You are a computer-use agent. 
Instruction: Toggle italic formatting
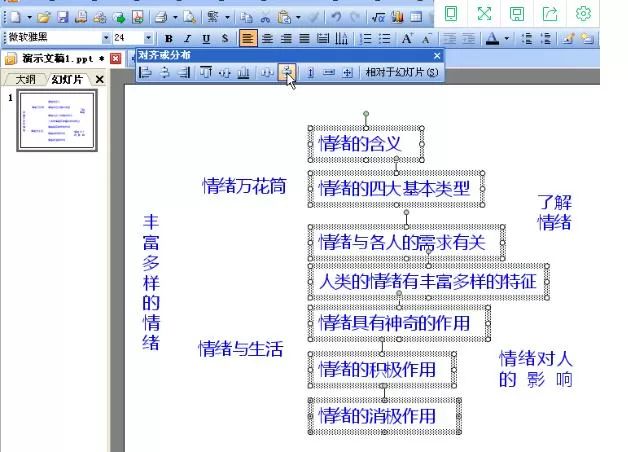coord(187,38)
